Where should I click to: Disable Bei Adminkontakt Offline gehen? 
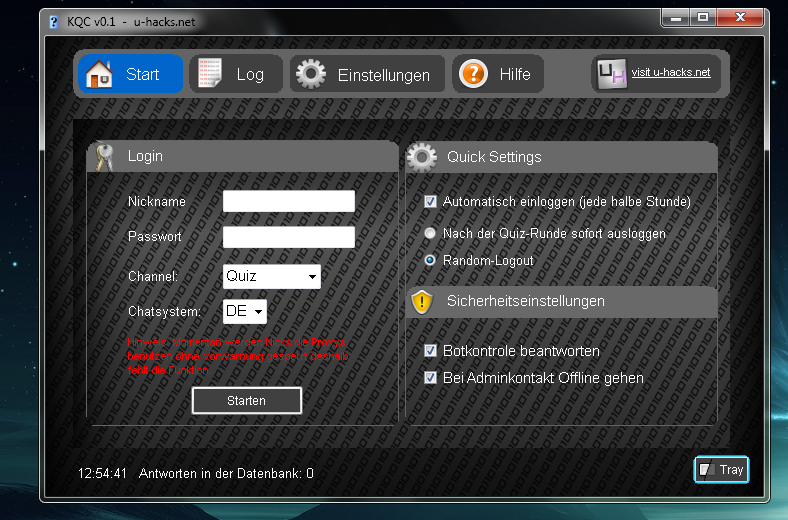(x=431, y=378)
